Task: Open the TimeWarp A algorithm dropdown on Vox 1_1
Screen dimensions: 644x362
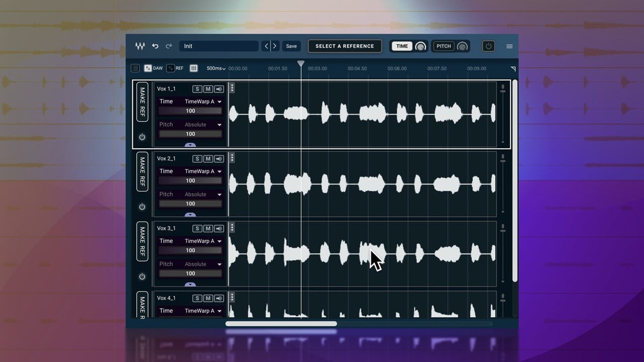Action: coord(203,101)
